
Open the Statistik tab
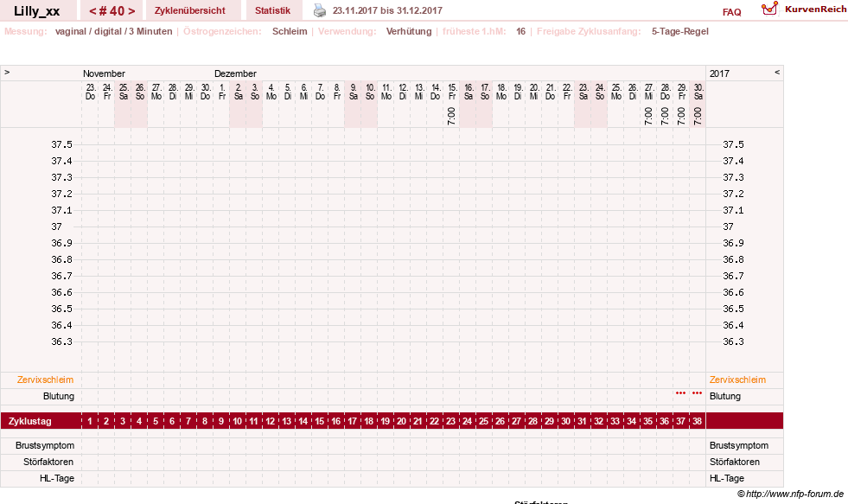click(272, 10)
